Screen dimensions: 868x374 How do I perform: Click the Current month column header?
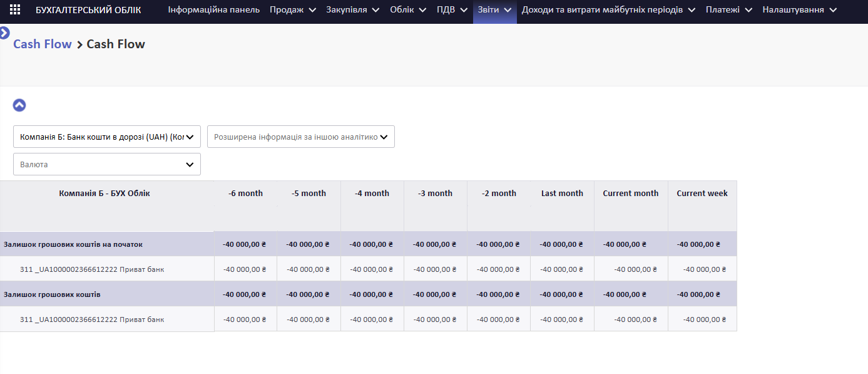[x=631, y=194]
